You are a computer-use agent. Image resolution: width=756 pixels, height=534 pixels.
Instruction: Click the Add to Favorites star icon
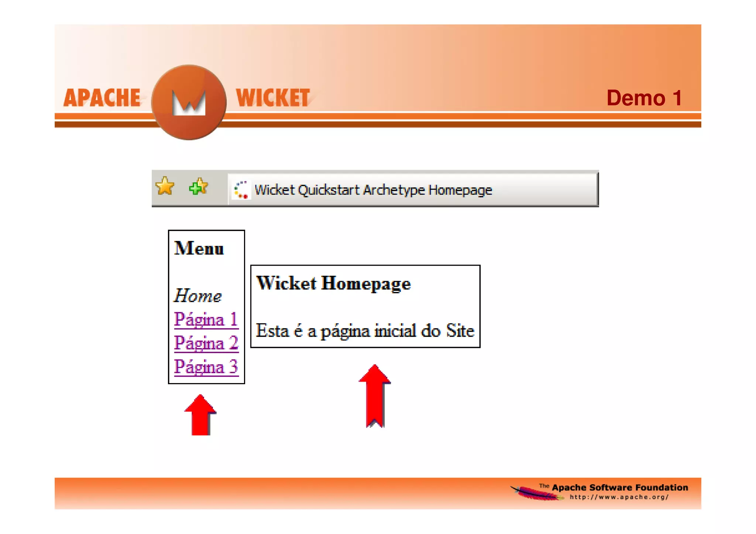tap(199, 186)
